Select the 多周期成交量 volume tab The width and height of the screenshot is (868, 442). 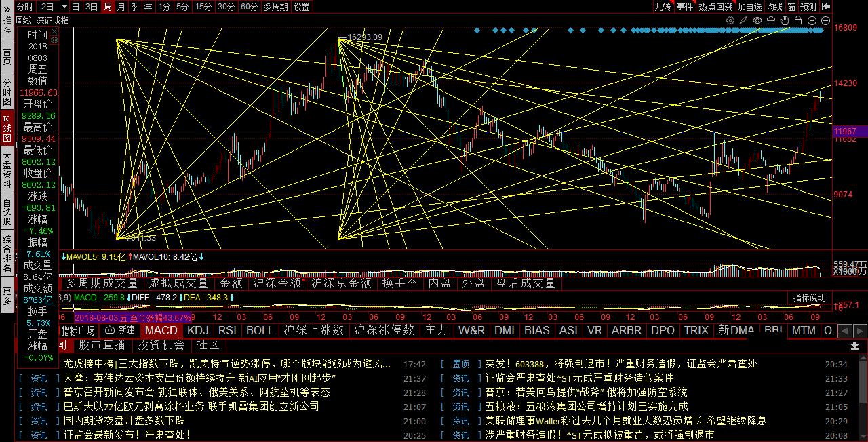pos(102,283)
